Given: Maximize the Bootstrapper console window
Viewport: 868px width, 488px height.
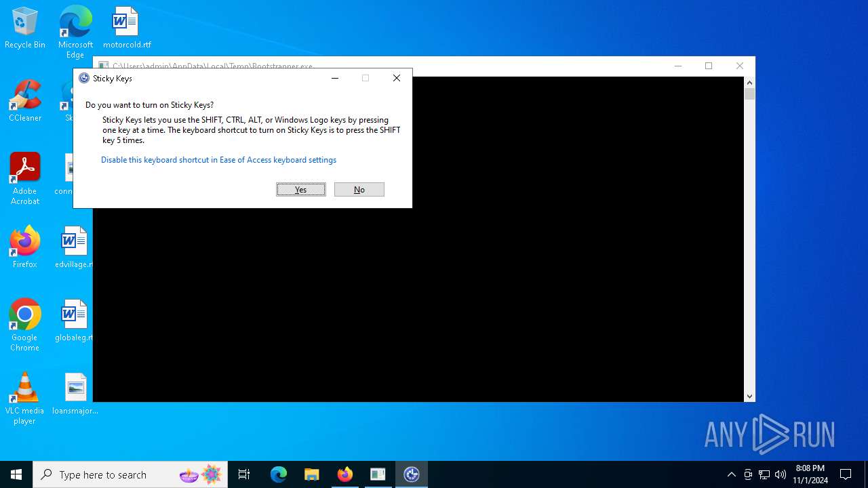Looking at the screenshot, I should point(709,66).
